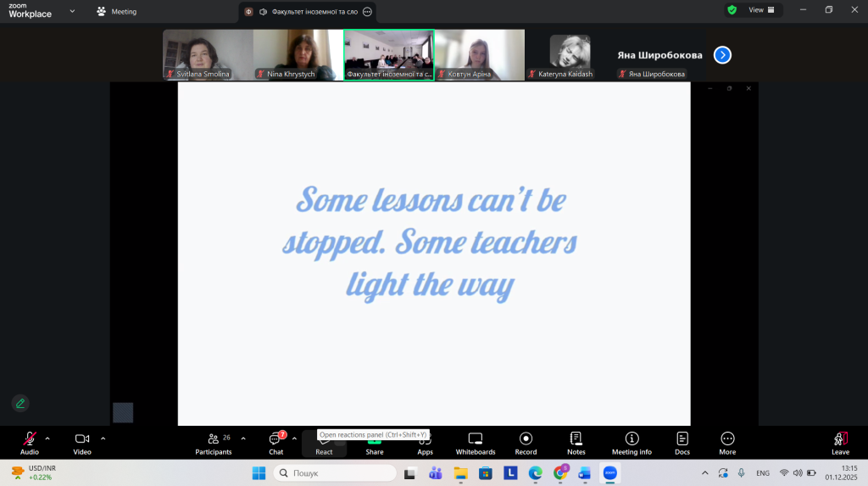Viewport: 868px width, 486px height.
Task: Unmute microphone with Audio button
Action: tap(30, 443)
